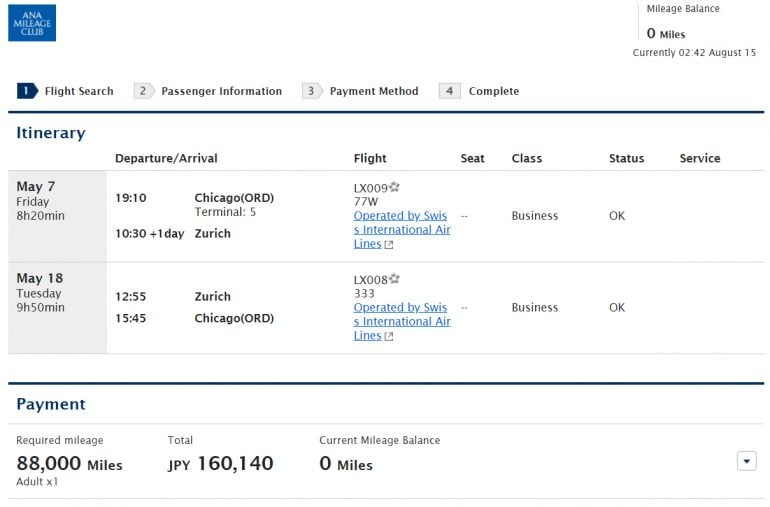
Task: Click the ANA Mileage Club logo
Action: tap(32, 23)
